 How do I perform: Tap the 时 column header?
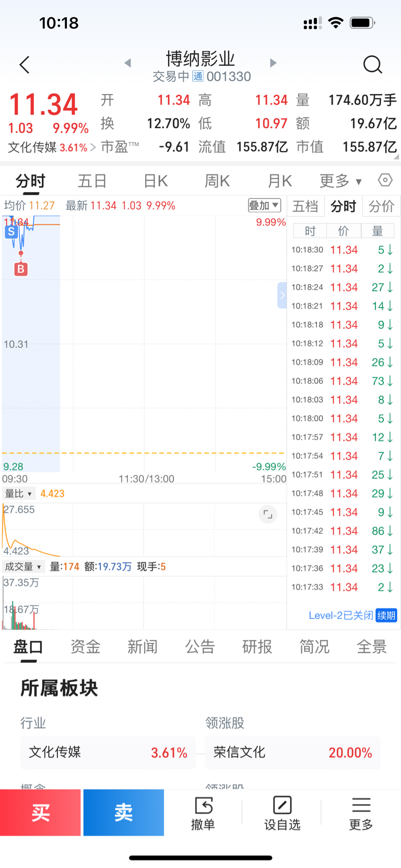[310, 231]
